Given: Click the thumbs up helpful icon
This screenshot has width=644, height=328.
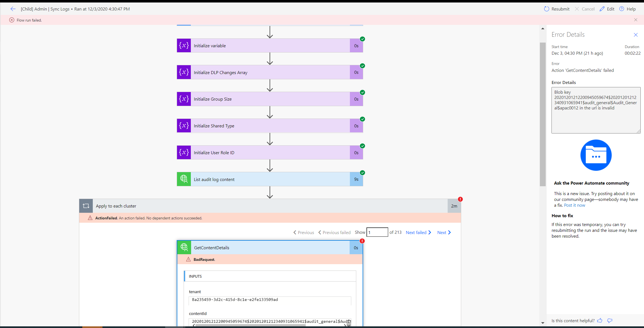Looking at the screenshot, I should (600, 321).
